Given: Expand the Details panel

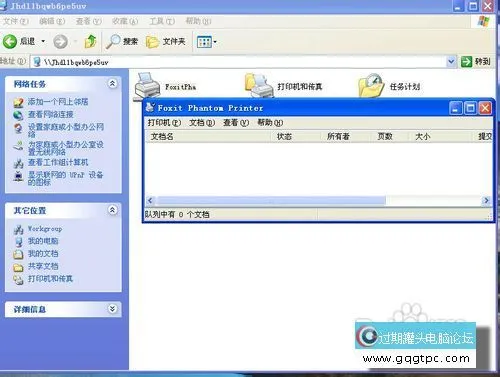Looking at the screenshot, I should click(x=113, y=309).
